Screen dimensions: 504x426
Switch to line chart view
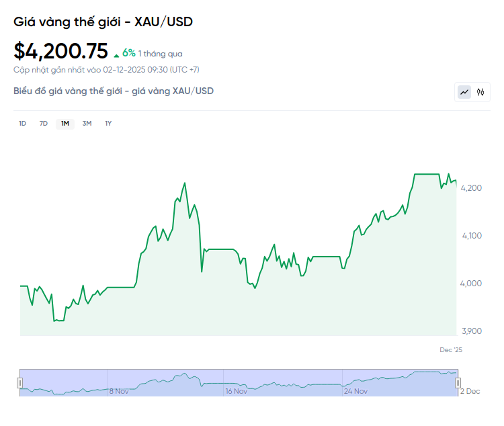(464, 92)
